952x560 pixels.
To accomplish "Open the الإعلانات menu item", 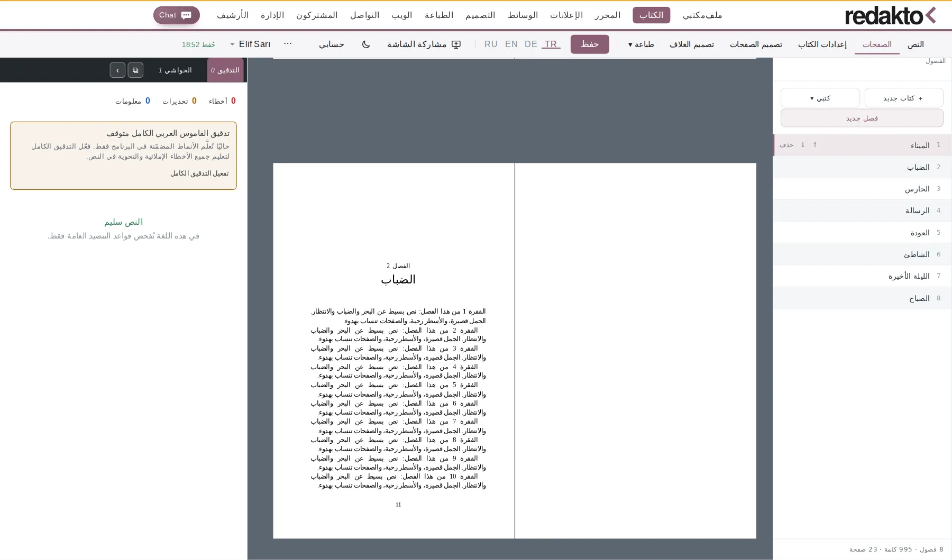I will click(566, 15).
